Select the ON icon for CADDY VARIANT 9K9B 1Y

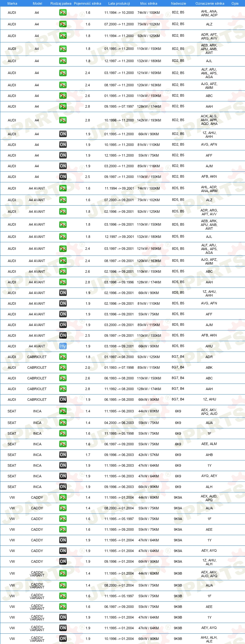tap(63, 617)
